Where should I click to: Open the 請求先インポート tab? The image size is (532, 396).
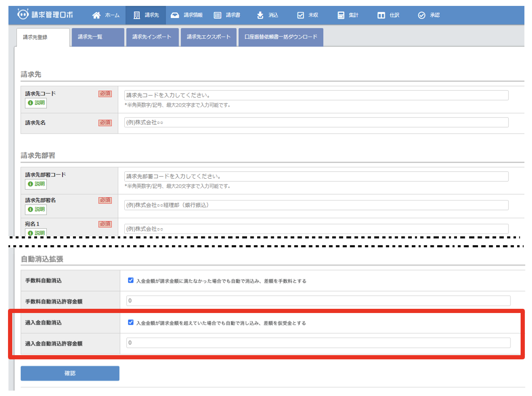click(152, 37)
